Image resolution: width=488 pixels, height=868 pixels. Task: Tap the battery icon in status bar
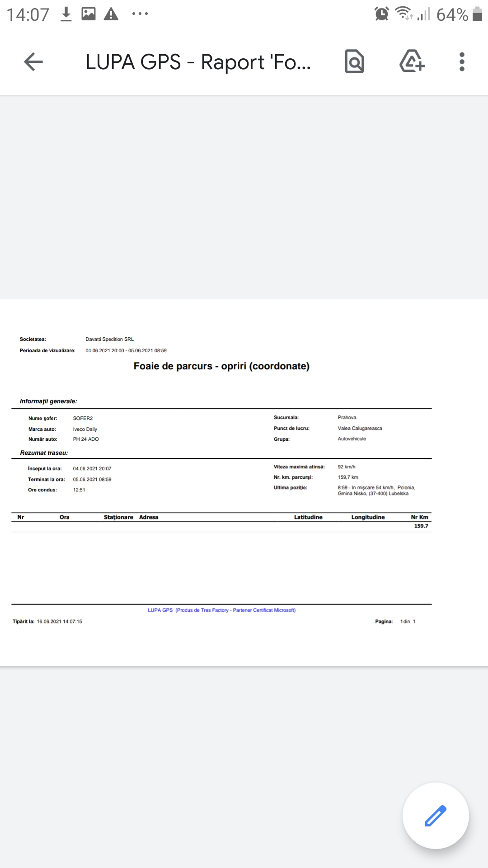point(477,14)
